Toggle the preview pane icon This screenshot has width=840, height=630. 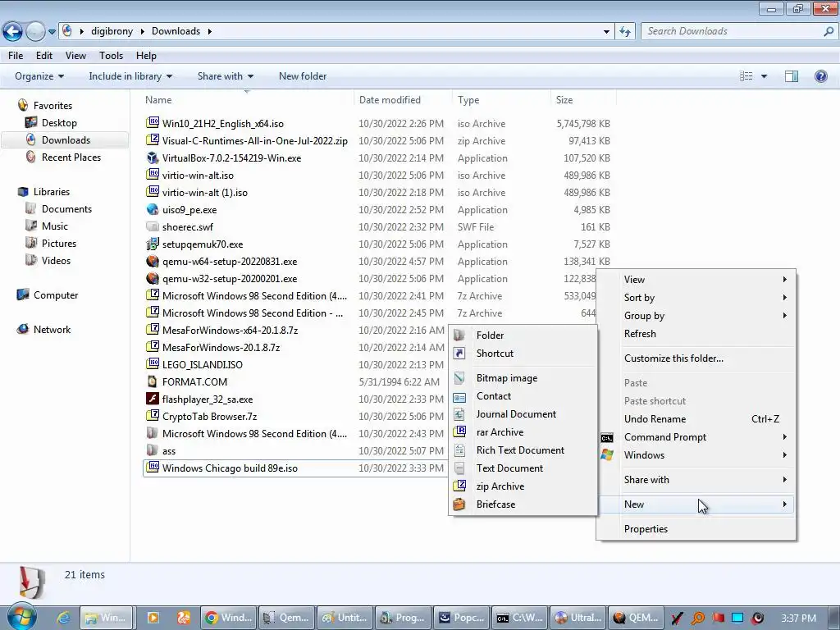(x=792, y=76)
